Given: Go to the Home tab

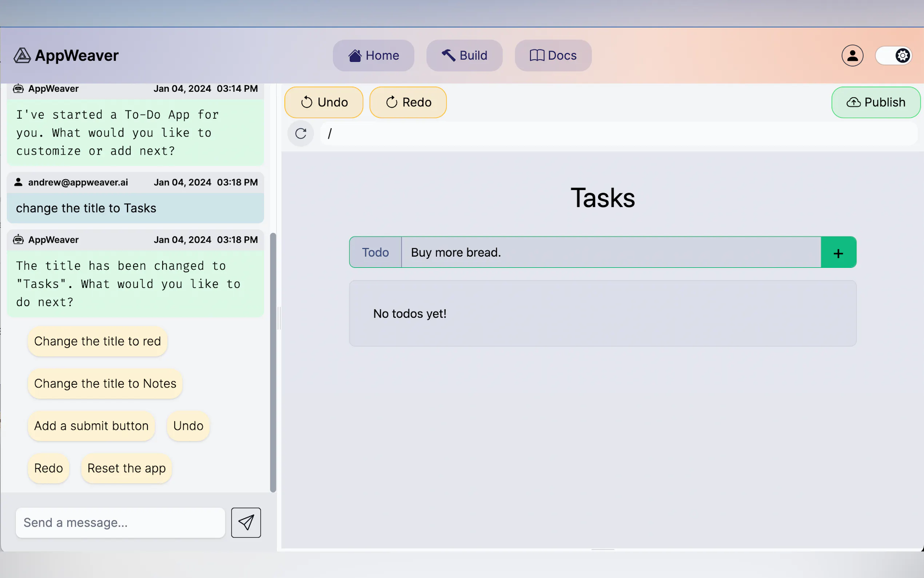Looking at the screenshot, I should point(373,55).
